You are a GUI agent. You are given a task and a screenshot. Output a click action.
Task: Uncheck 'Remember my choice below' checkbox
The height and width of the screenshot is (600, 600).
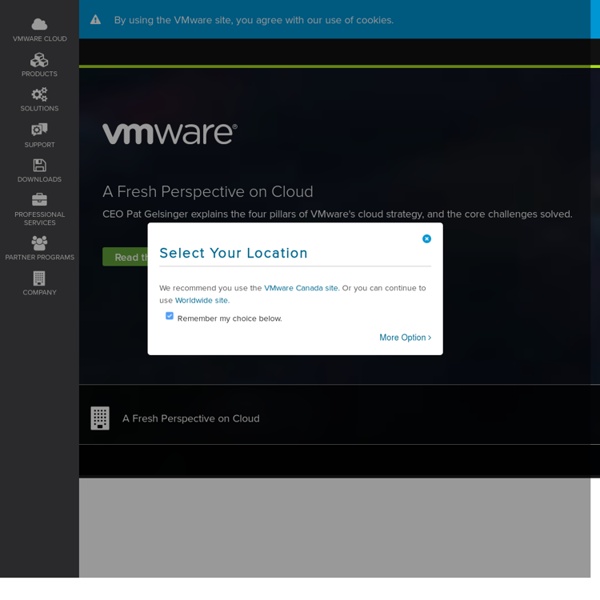pos(169,316)
